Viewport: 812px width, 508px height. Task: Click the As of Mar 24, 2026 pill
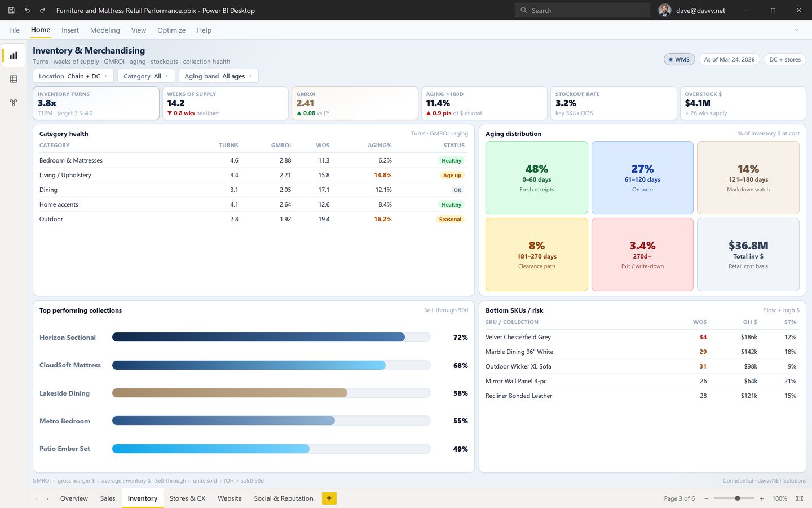[x=729, y=59]
